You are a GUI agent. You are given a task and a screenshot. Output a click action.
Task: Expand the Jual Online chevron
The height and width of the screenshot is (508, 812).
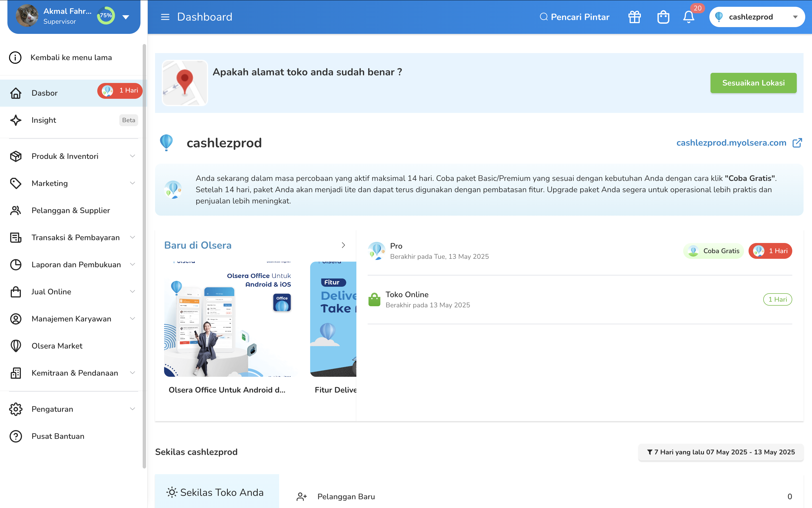pyautogui.click(x=133, y=291)
